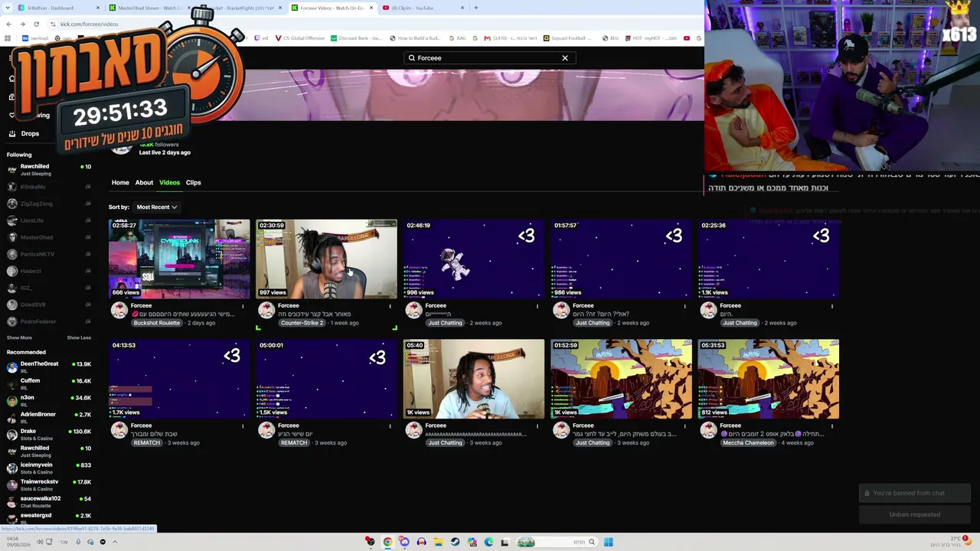Open the Meccha Chameleon 05:31:53 video thumbnail
Screen dimensions: 980x551
769,379
